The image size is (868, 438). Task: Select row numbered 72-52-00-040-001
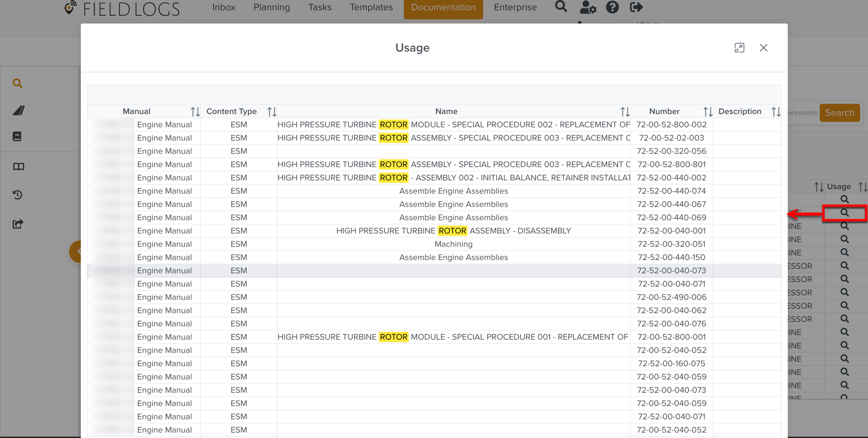pos(671,231)
